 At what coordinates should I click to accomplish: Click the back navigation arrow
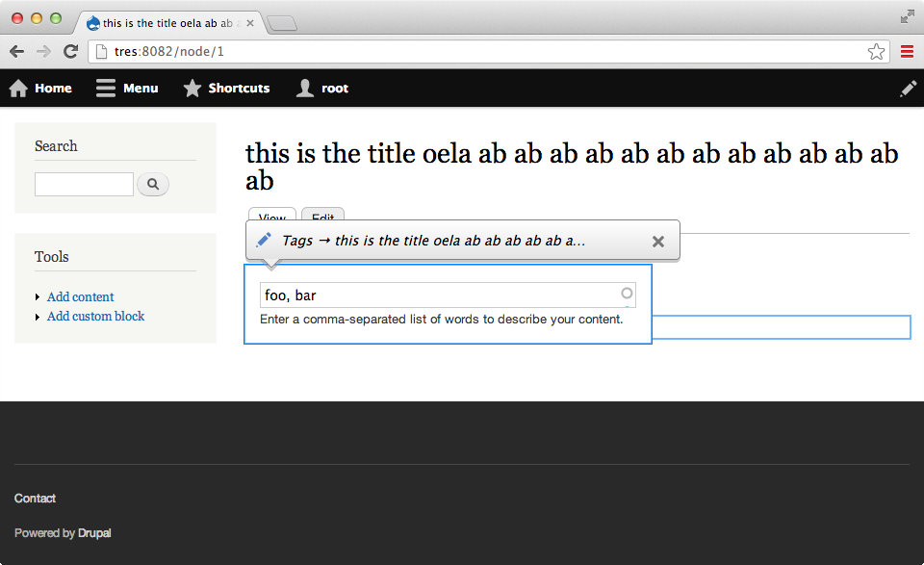tap(16, 51)
